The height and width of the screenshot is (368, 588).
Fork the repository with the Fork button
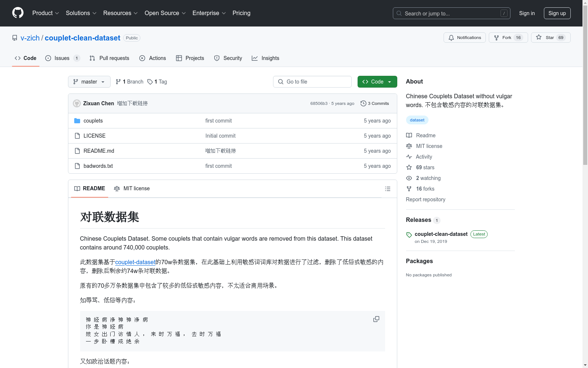pos(508,38)
